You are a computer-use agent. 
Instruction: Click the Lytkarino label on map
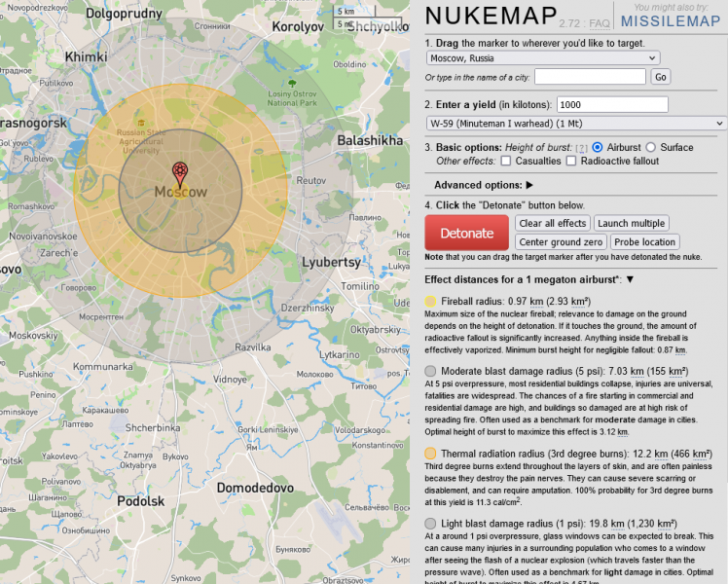coord(340,354)
